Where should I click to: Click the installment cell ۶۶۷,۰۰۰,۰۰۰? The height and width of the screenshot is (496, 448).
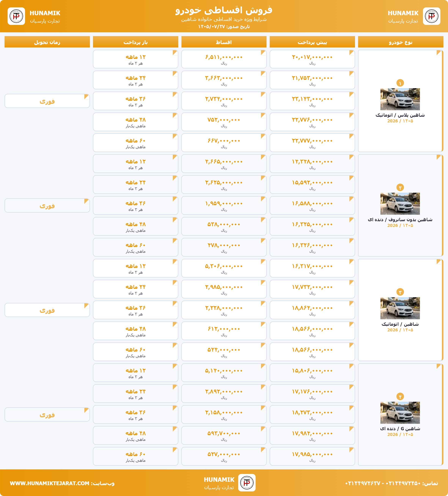point(224,143)
